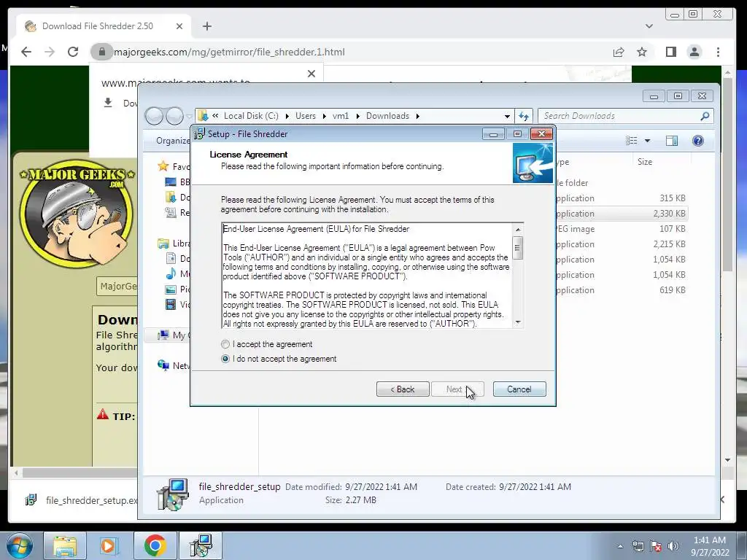
Task: Change view with the Explorer views icon
Action: click(x=632, y=141)
